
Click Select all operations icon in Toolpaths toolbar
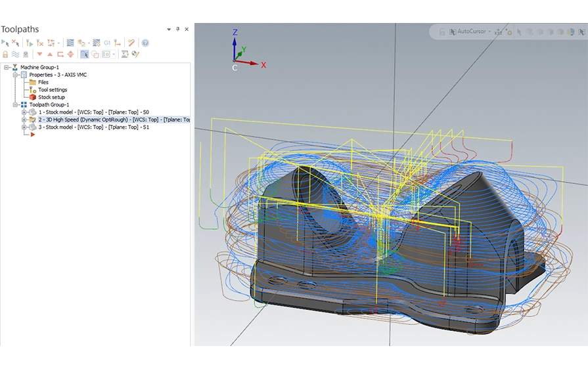5,43
